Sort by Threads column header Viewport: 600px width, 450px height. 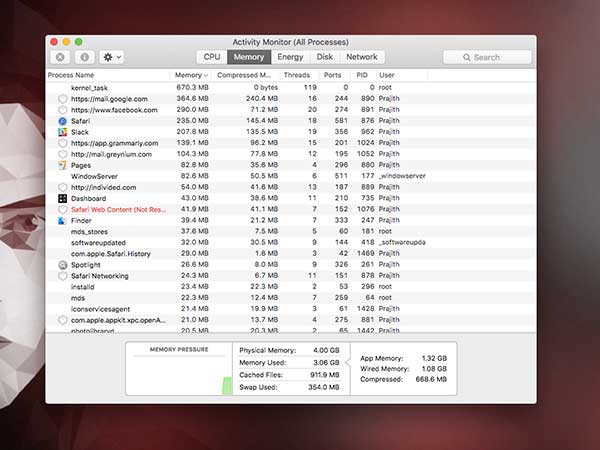tap(297, 75)
